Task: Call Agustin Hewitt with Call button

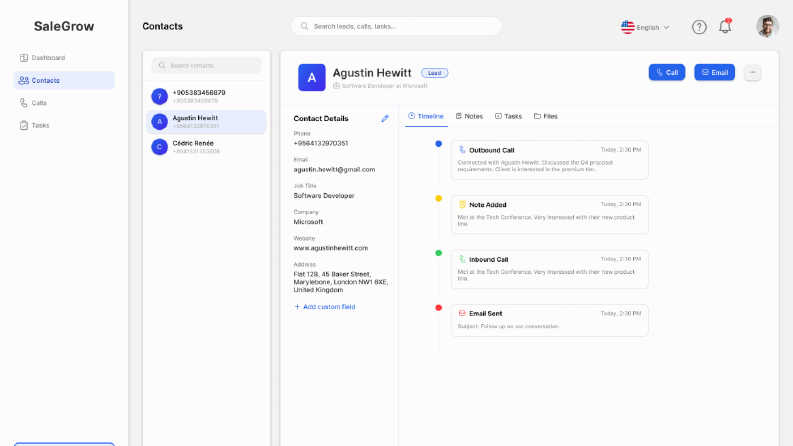Action: [x=667, y=72]
